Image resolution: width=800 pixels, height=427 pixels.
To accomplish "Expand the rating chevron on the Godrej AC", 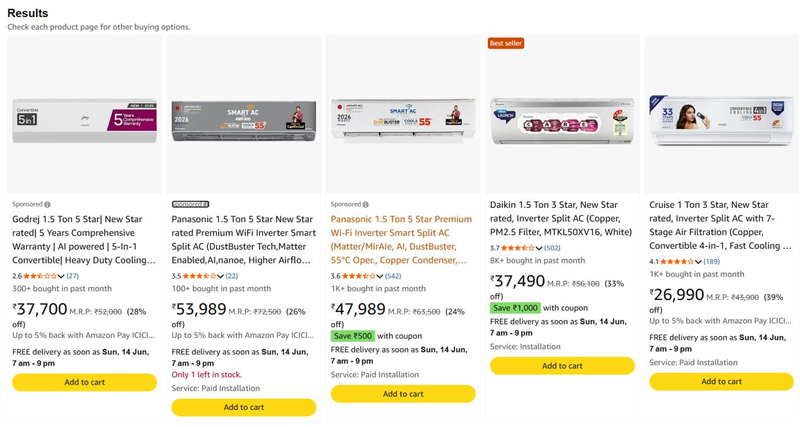I will (x=61, y=277).
